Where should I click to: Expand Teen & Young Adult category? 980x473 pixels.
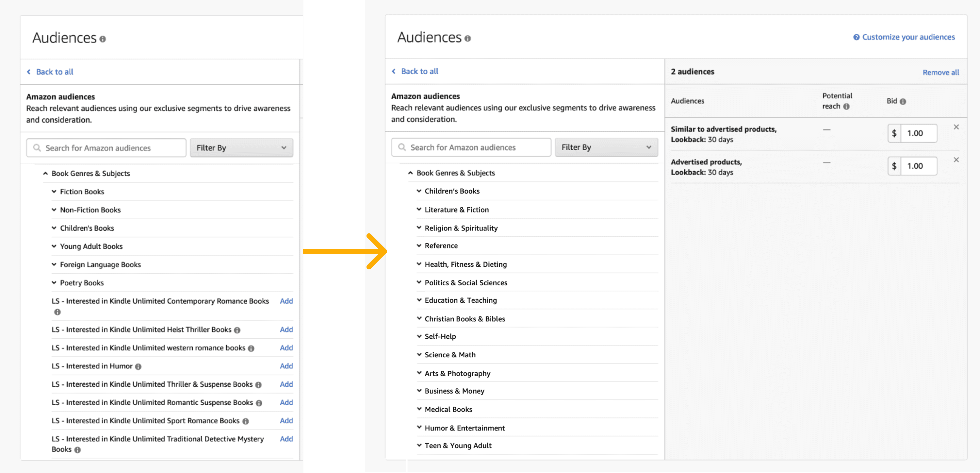pos(419,445)
